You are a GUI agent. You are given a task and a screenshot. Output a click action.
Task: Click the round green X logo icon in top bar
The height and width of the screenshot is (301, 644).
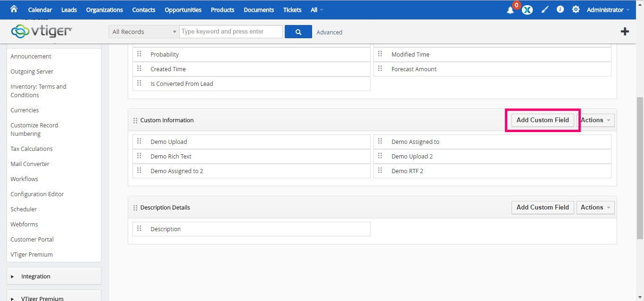pos(527,9)
